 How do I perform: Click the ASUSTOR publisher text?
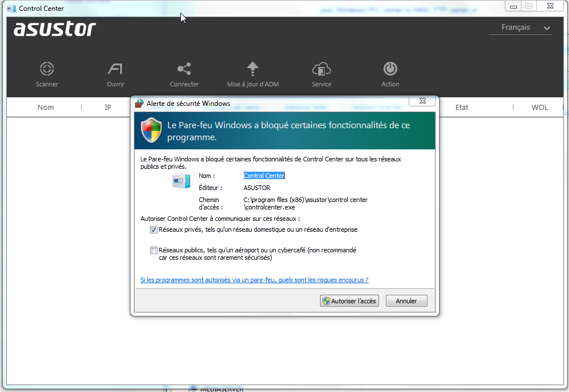[257, 188]
